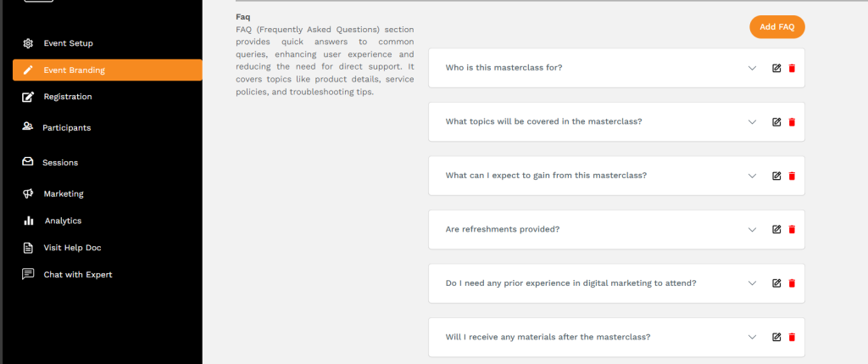
Task: Click the Chat with Expert icon
Action: pyautogui.click(x=28, y=274)
